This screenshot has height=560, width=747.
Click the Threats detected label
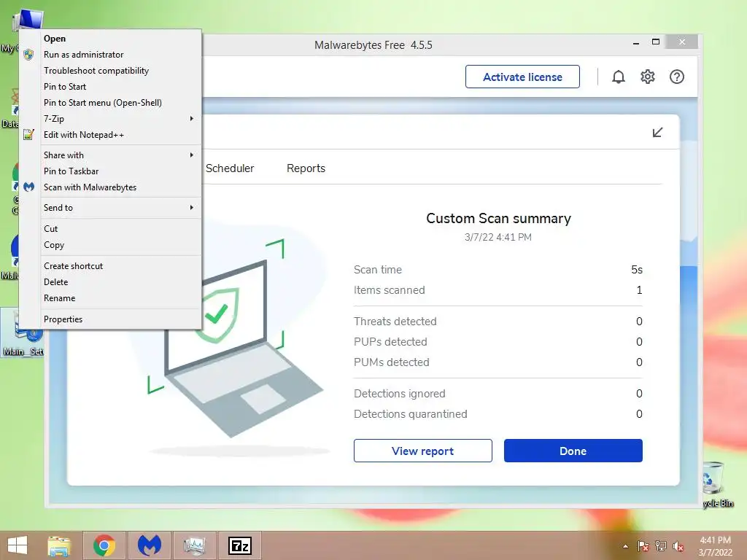coord(395,322)
